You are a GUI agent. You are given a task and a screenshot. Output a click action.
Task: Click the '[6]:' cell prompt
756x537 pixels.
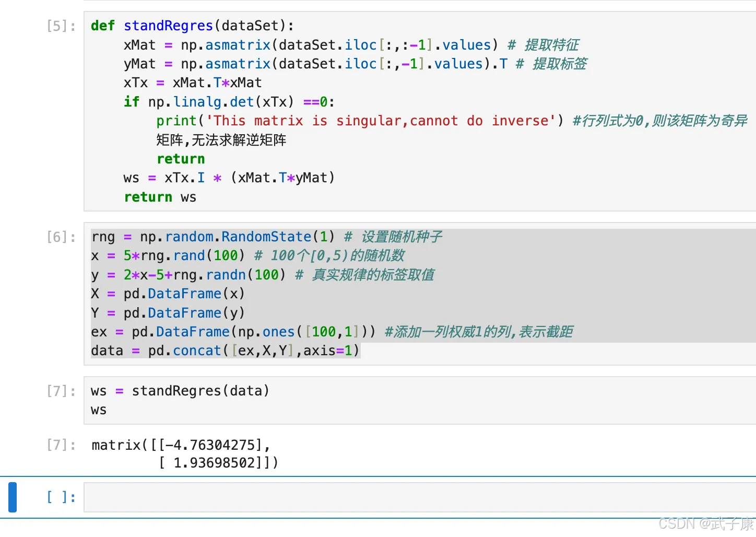(x=61, y=237)
